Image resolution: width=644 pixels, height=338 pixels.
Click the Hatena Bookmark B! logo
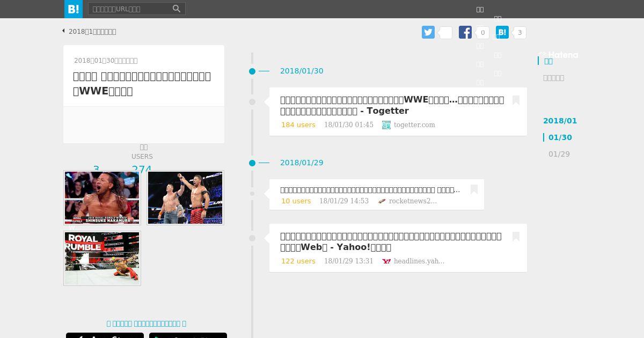tap(74, 9)
